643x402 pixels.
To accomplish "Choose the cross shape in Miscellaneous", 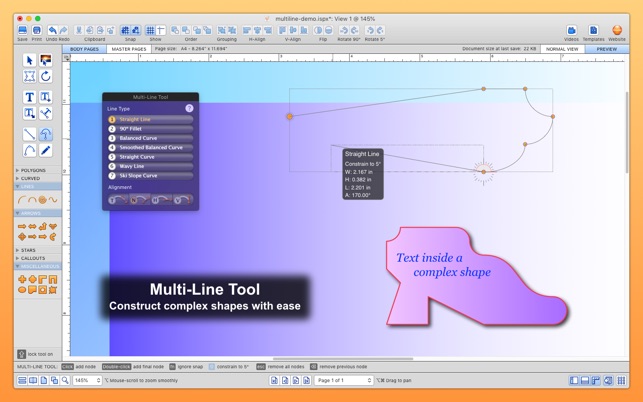I will (22, 280).
